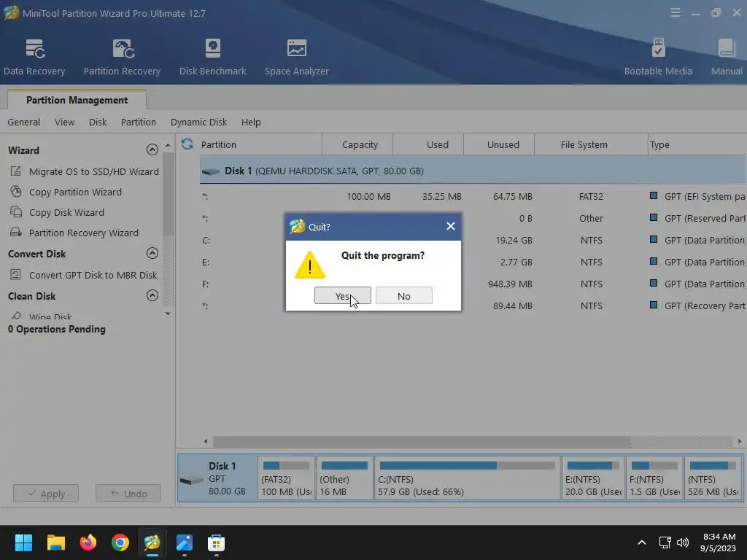
Task: Open the Manual
Action: (x=726, y=58)
